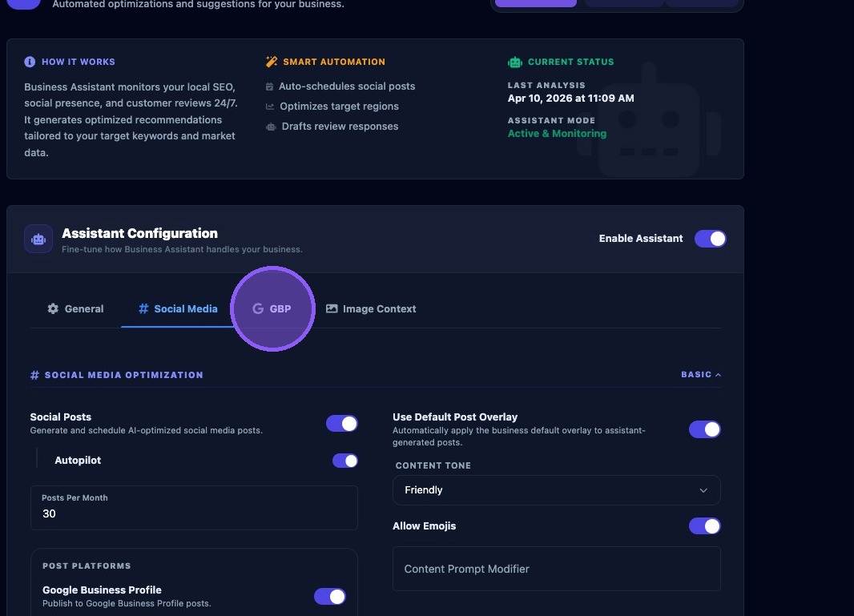This screenshot has height=616, width=854.
Task: Click the Last Analysis label
Action: pyautogui.click(x=546, y=86)
